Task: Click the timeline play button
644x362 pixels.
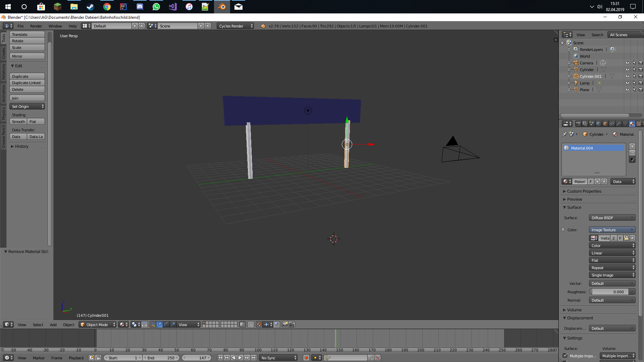Action: pos(240,358)
